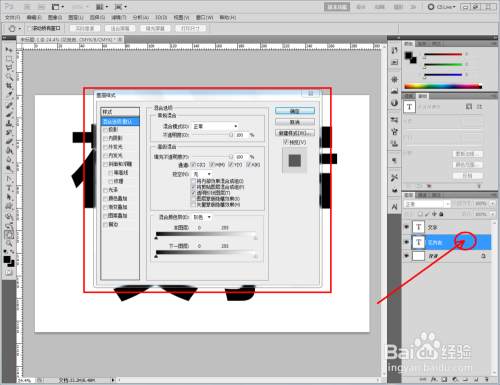This screenshot has width=500, height=385.
Task: Uncheck the 预览(V) preview checkbox
Action: point(286,142)
